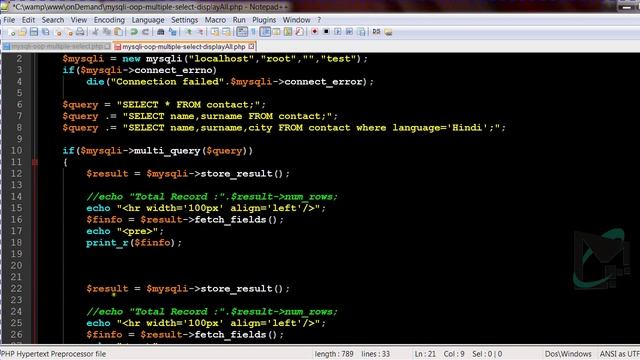
Task: Open Find with the binoculars icon
Action: coord(161,32)
